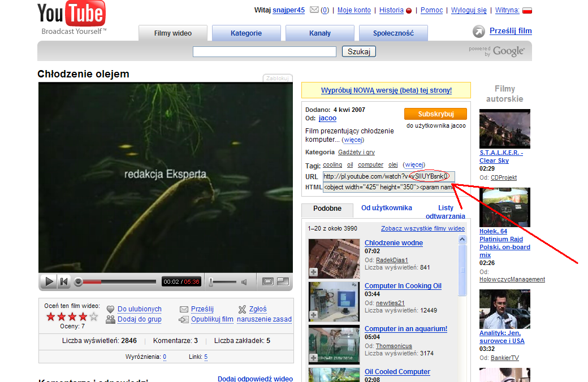The width and height of the screenshot is (588, 382).
Task: Click the Polish flag site icon
Action: coord(528,11)
